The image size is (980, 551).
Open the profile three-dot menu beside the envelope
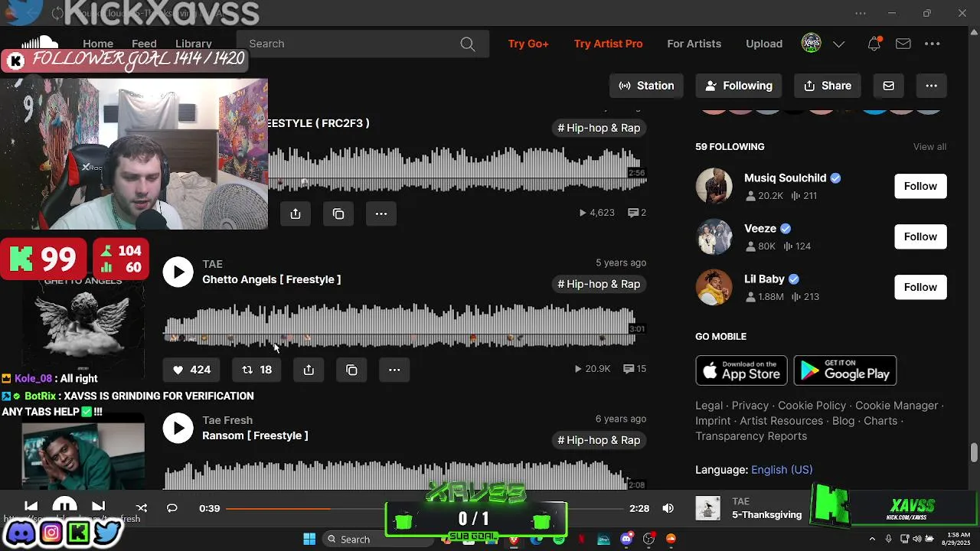931,86
